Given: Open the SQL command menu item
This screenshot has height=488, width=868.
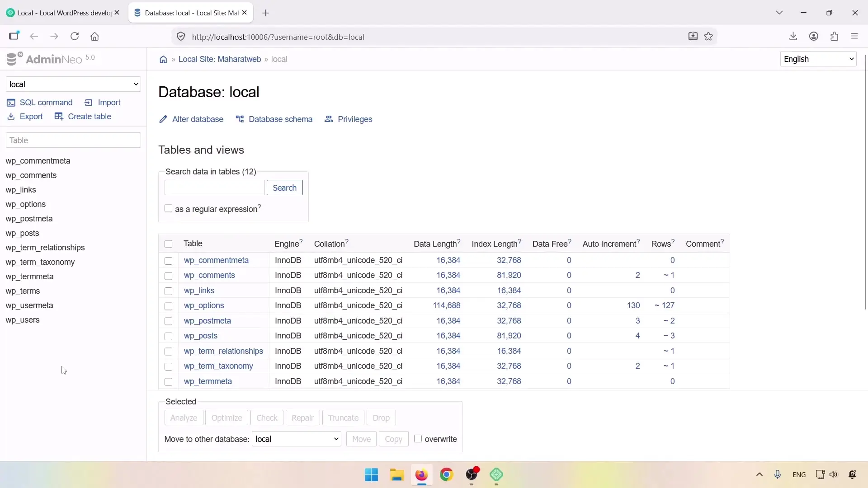Looking at the screenshot, I should pyautogui.click(x=40, y=103).
